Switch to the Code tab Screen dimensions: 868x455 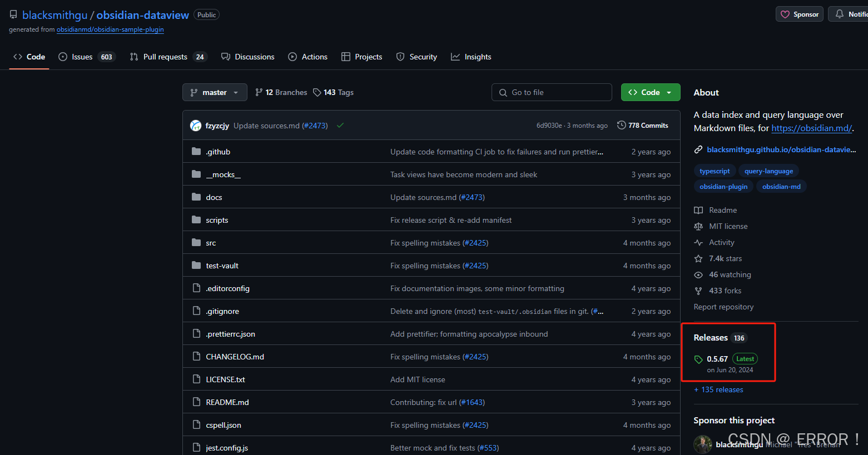point(29,57)
